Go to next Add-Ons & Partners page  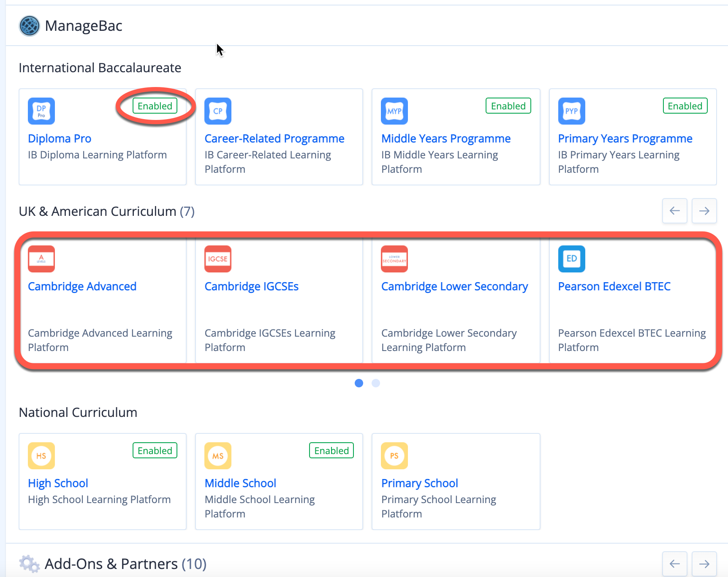[704, 564]
